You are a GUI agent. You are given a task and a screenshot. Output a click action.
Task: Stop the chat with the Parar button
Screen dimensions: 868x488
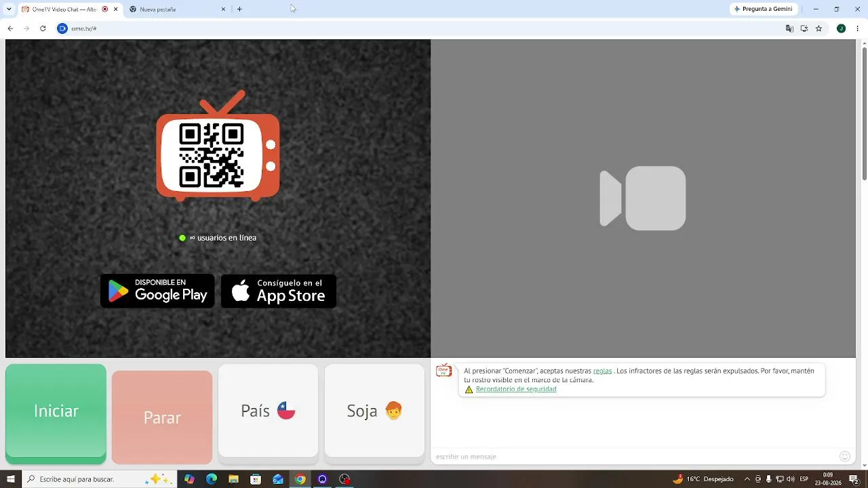(162, 418)
